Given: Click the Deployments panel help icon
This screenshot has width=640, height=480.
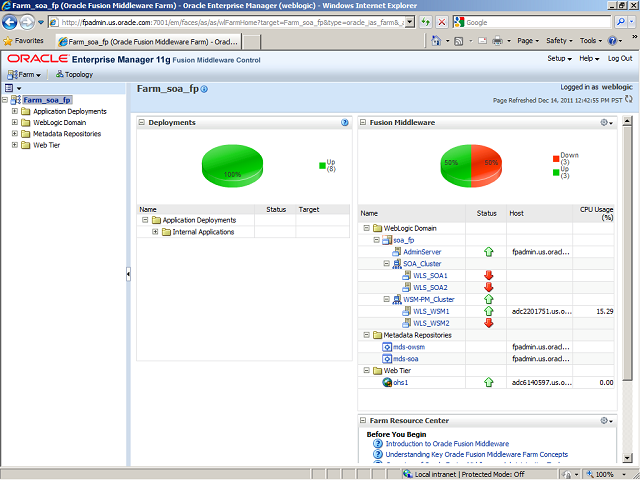Looking at the screenshot, I should point(344,123).
